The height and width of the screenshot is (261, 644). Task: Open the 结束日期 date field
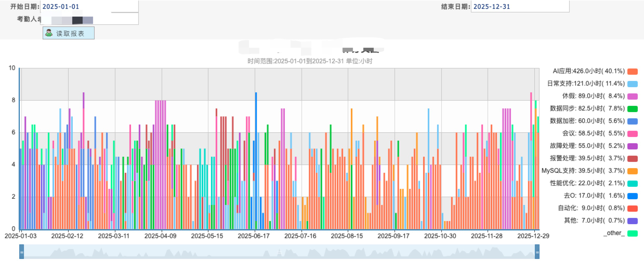coord(519,7)
